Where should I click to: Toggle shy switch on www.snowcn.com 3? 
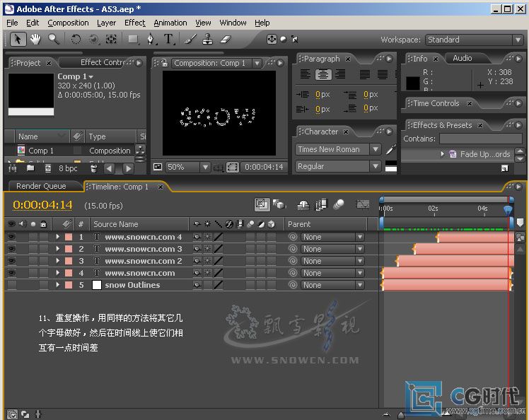(x=197, y=249)
